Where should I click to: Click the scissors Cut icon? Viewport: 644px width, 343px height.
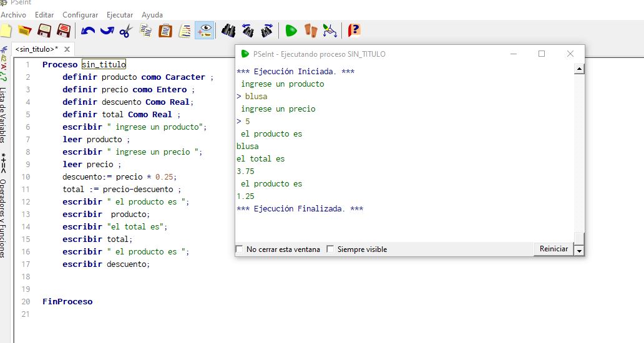[126, 30]
